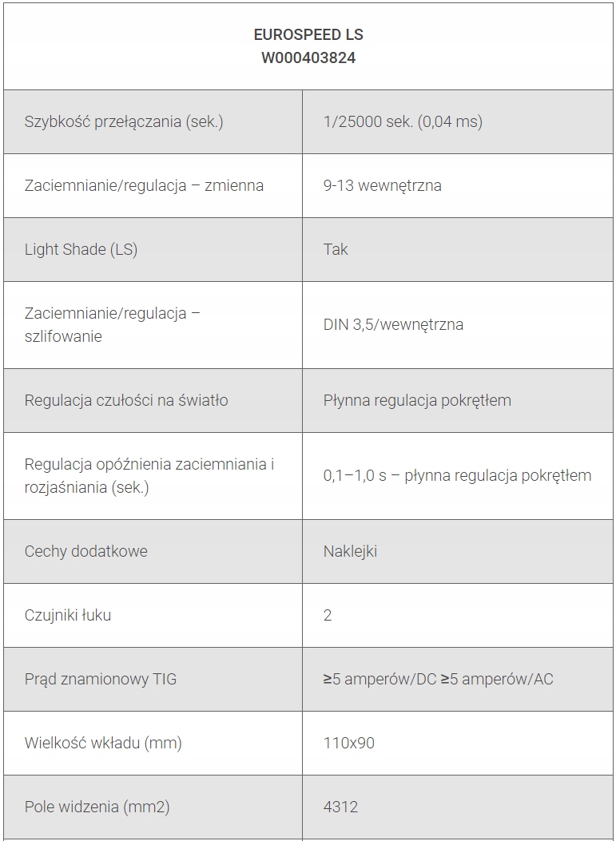
Task: Select the 'Naklejki' value cell
Action: pos(350,551)
